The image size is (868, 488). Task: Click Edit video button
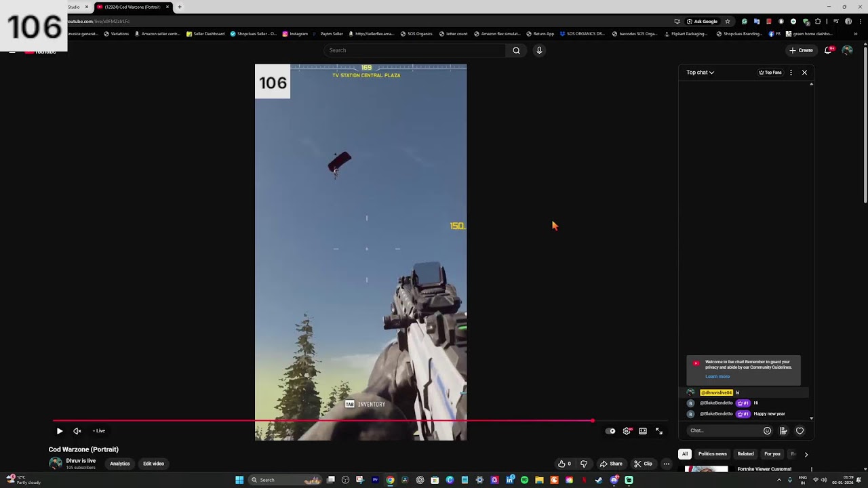pyautogui.click(x=153, y=464)
